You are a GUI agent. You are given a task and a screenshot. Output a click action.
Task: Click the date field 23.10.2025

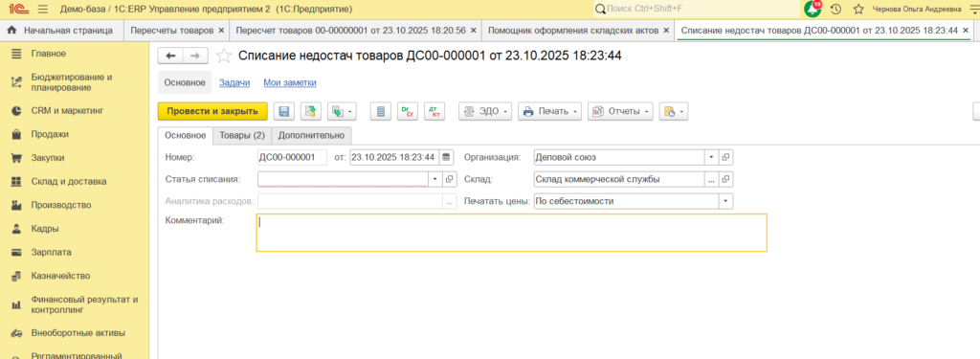(x=394, y=157)
